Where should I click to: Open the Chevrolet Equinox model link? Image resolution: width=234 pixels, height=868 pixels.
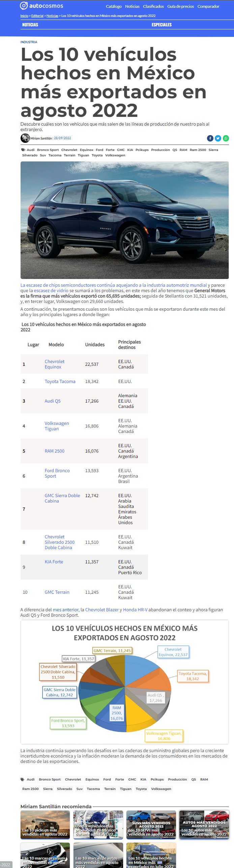tap(55, 364)
